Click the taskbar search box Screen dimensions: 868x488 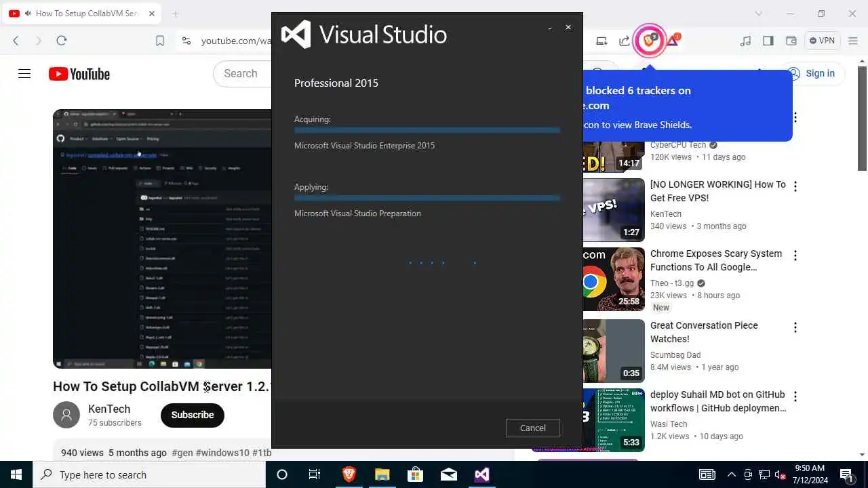pos(149,474)
